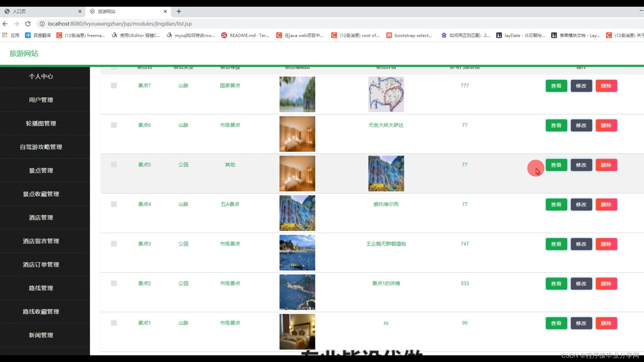Image resolution: width=644 pixels, height=362 pixels.
Task: Open new browser tab with plus icon
Action: pos(179,11)
